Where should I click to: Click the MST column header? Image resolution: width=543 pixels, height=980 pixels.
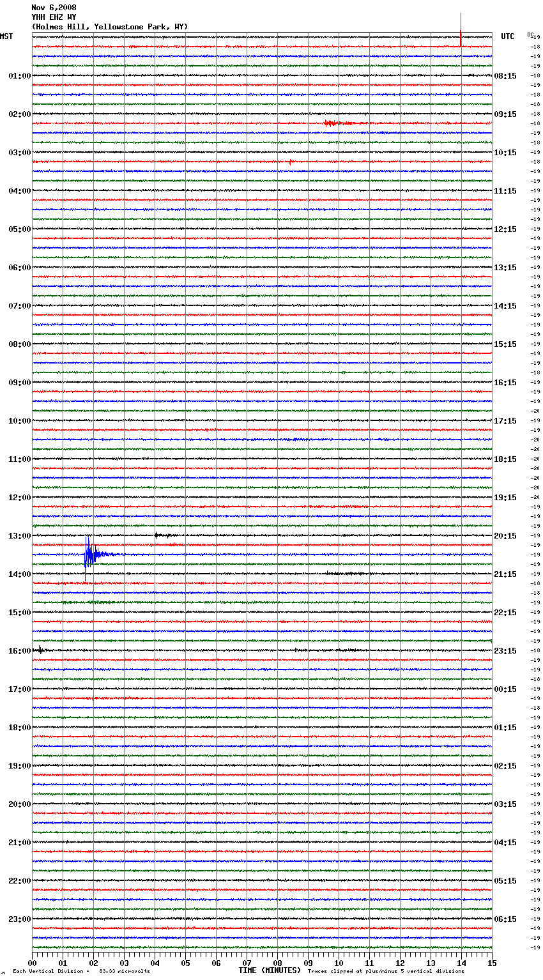(6, 36)
